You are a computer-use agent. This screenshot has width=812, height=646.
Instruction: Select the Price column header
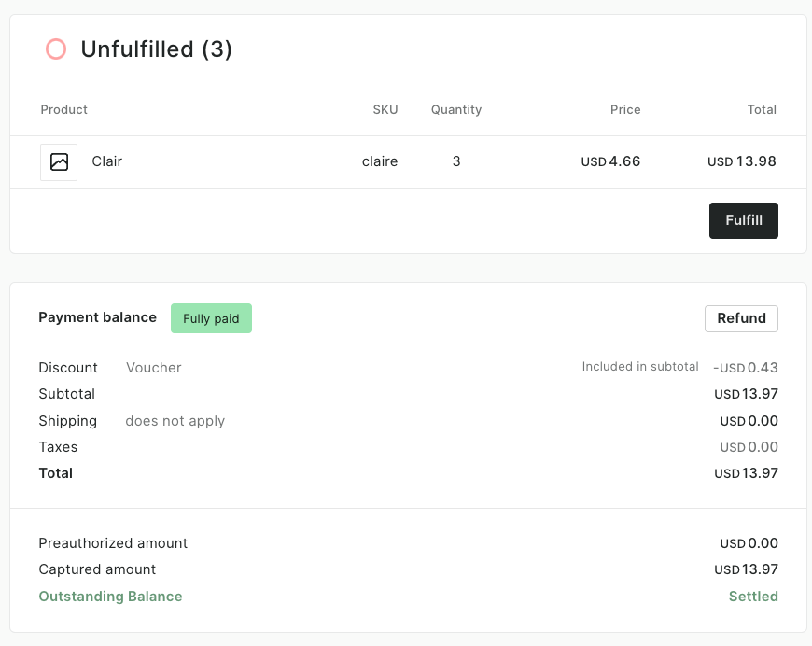[625, 109]
